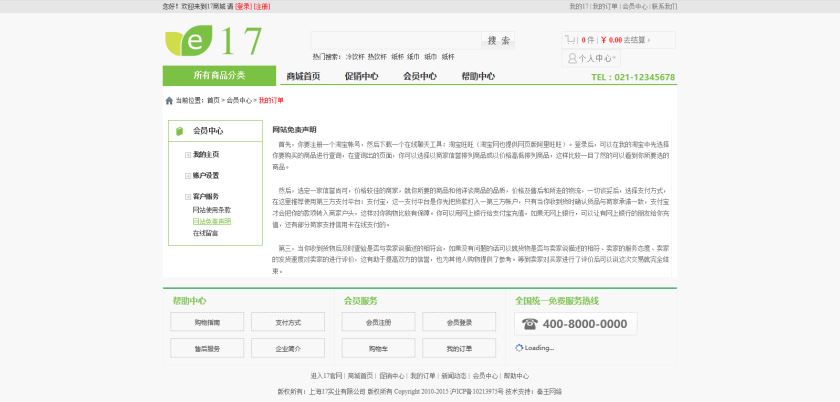This screenshot has height=402, width=840.
Task: Open 联系我们 link in top bar
Action: click(x=664, y=6)
